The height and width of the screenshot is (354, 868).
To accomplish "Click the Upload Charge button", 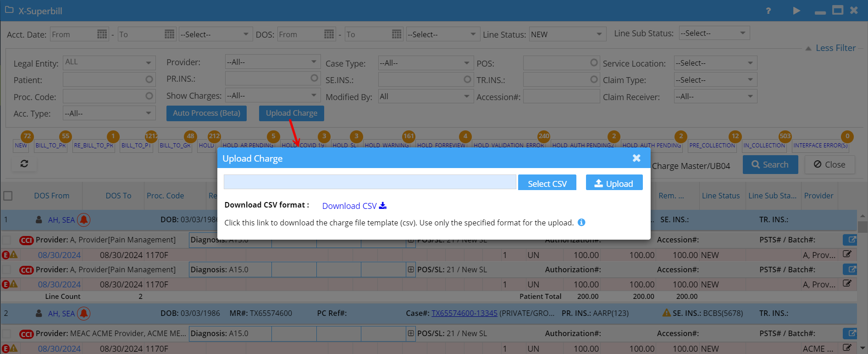I will tap(292, 113).
